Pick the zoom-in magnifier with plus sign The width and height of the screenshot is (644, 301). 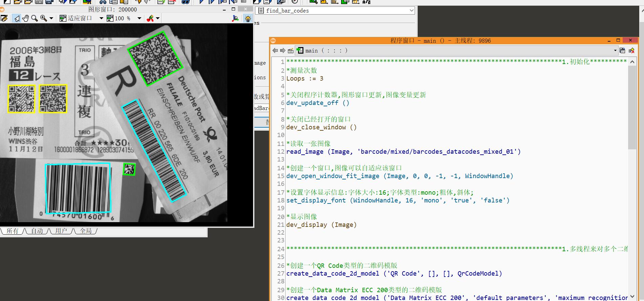43,18
